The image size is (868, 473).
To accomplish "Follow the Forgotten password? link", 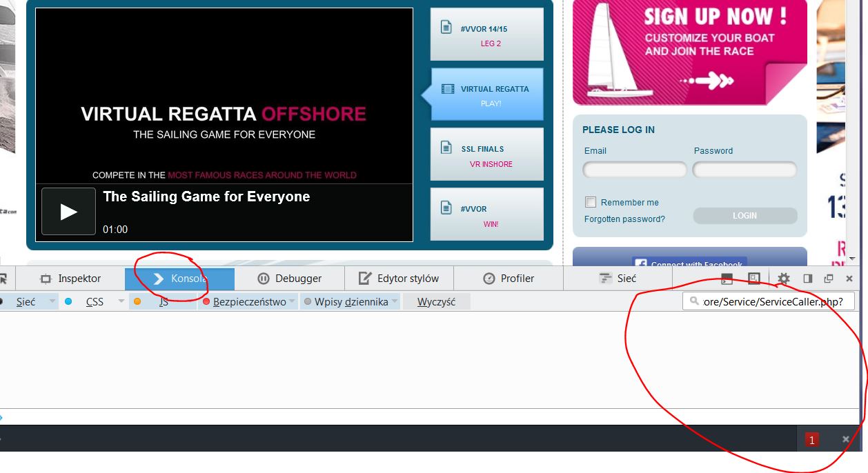I will coord(624,219).
